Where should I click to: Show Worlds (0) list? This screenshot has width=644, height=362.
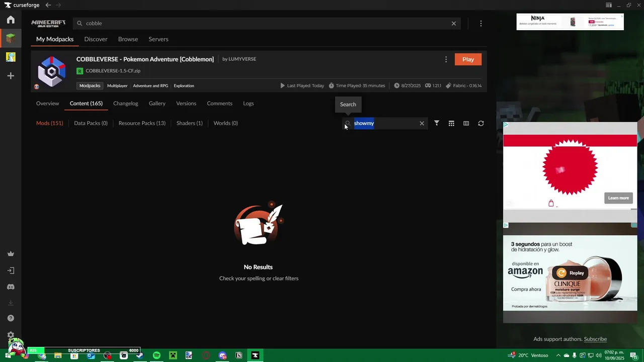point(225,123)
